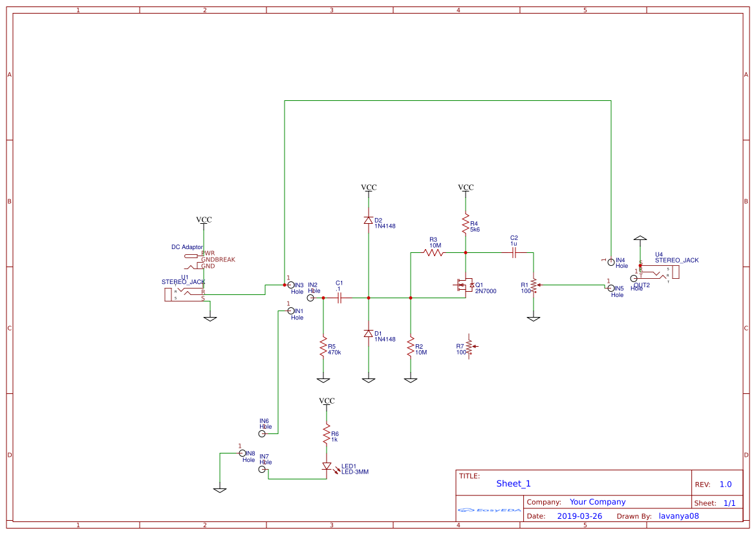Select the "GNDBREAK" pin label
This screenshot has height=535, width=756.
click(x=218, y=259)
